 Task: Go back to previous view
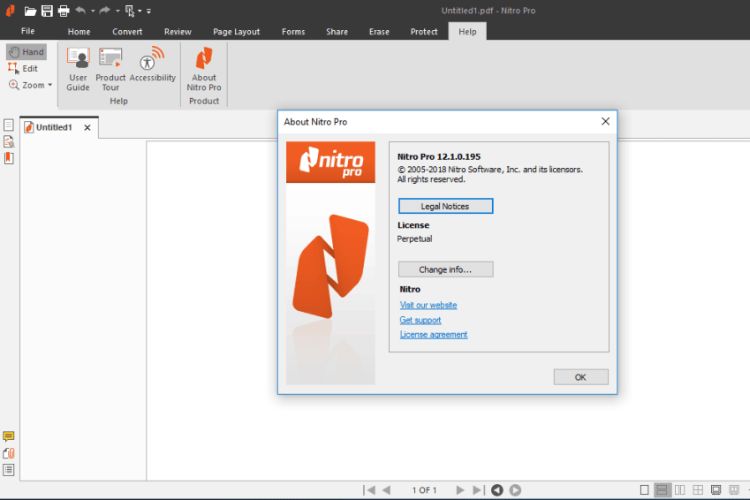click(x=497, y=490)
